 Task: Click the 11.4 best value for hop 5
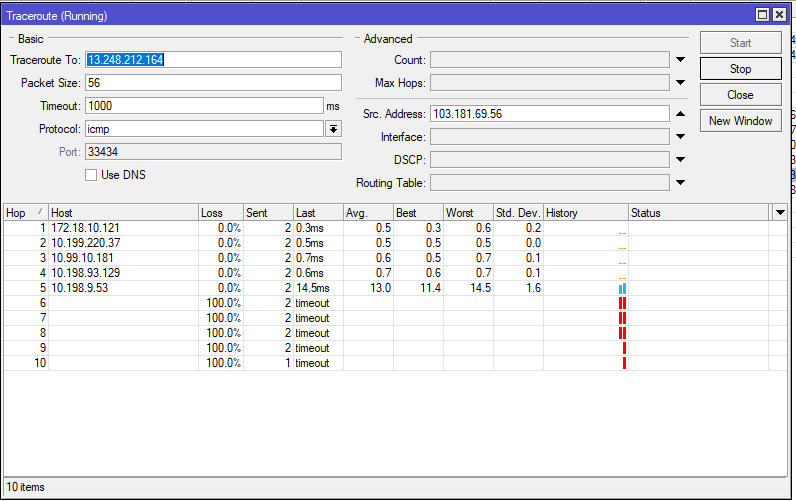(x=430, y=288)
